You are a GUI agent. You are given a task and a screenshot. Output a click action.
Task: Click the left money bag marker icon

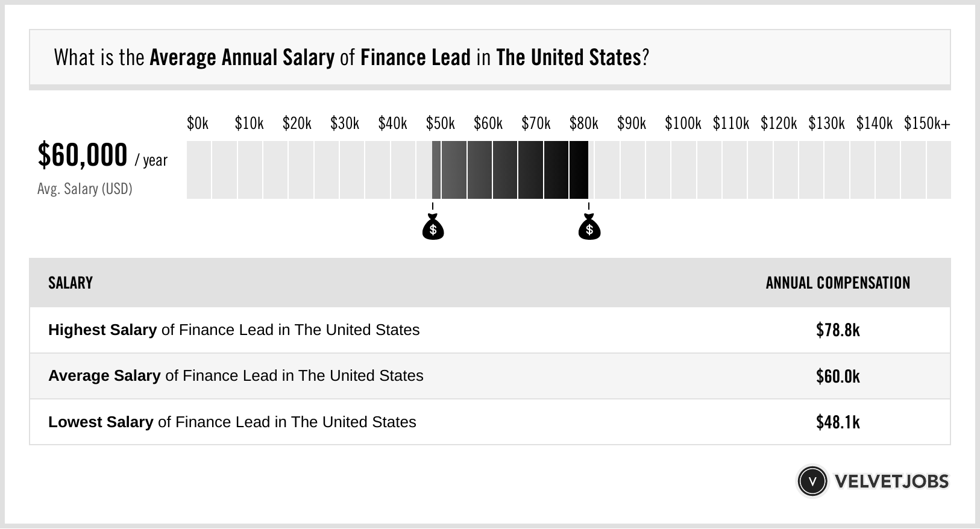[433, 227]
